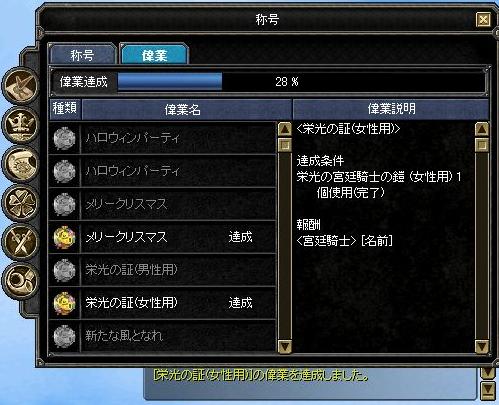Image resolution: width=499 pixels, height=405 pixels.
Task: Select the four-leaf clover sidebar icon
Action: coord(21,203)
